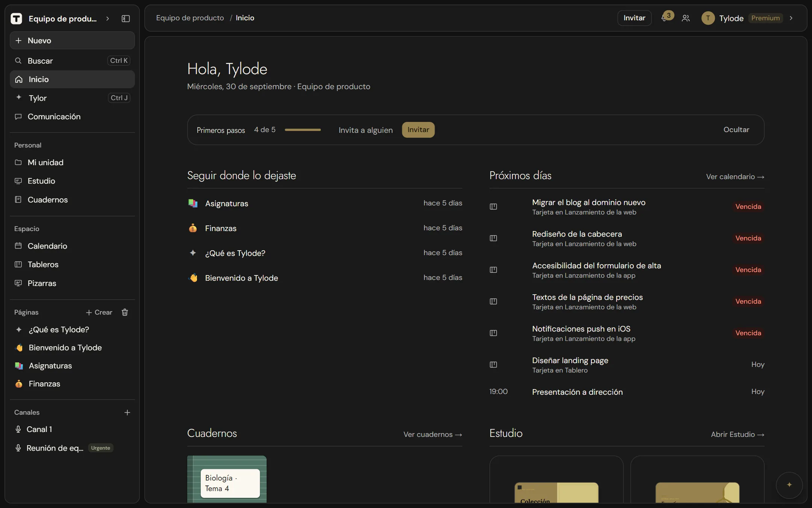Screen dimensions: 812x508
Task: Click the Primeros pasos progress bar
Action: (x=303, y=130)
